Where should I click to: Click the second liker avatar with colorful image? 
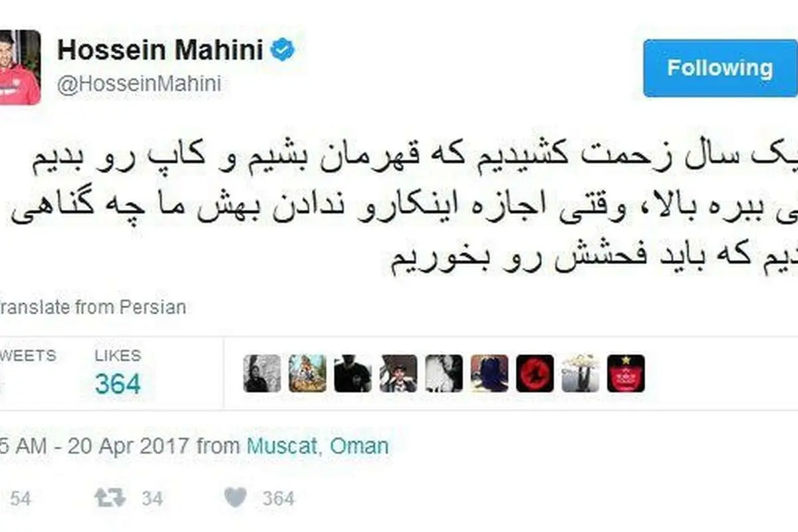click(307, 374)
